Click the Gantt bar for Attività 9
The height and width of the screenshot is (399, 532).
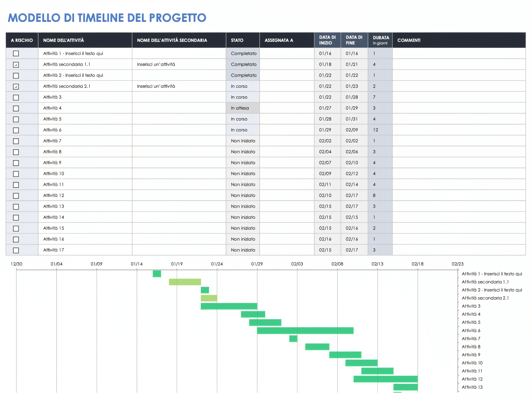point(345,355)
